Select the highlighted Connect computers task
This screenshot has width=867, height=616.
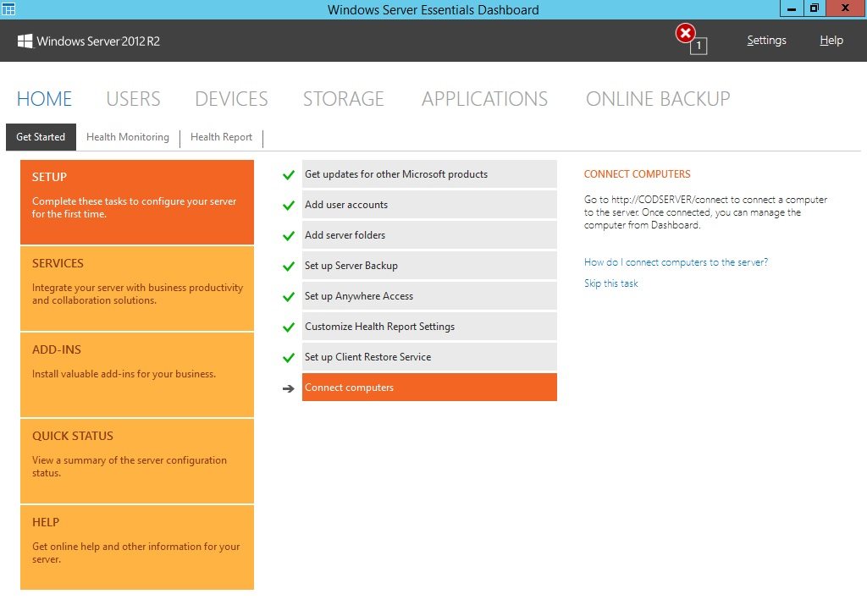coord(429,388)
